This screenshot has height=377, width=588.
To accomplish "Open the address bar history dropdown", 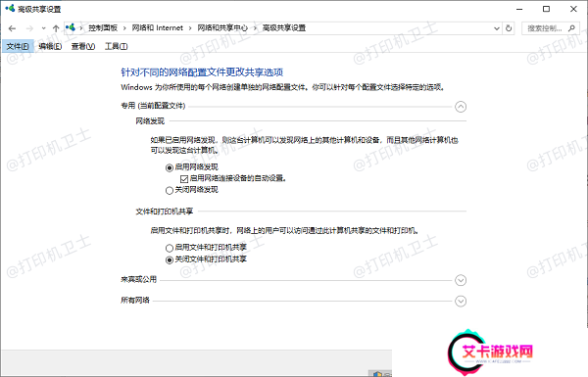I will [497, 28].
